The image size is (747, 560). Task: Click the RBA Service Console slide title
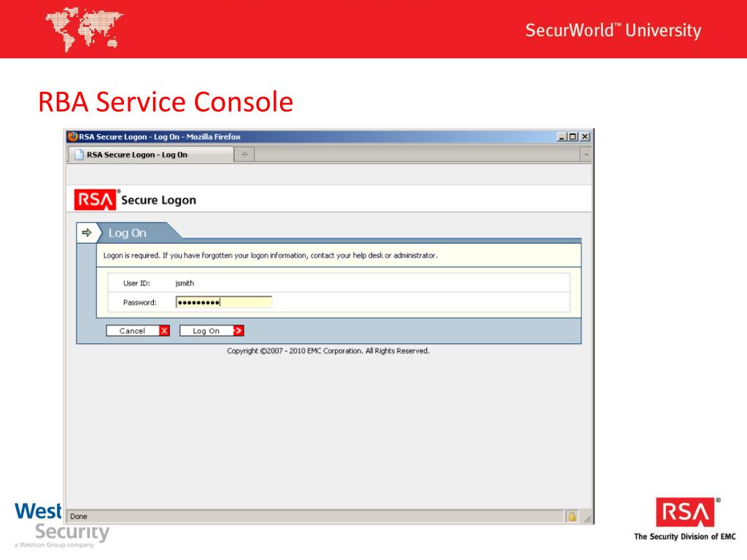[166, 102]
